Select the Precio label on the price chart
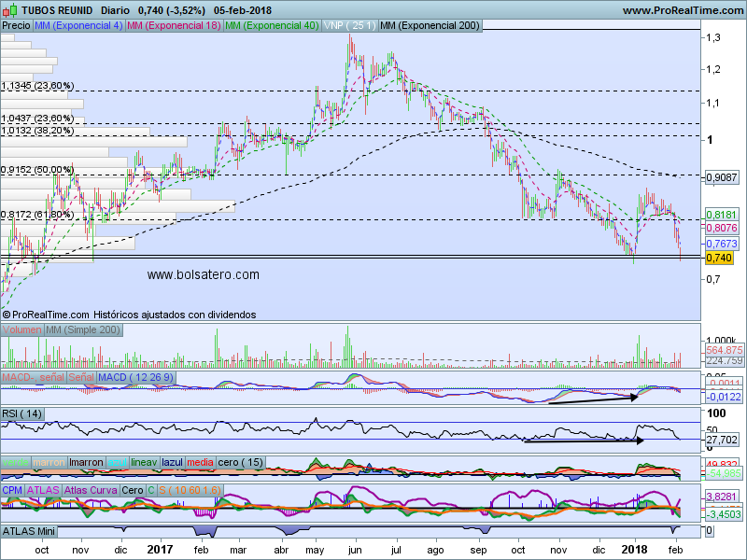 point(16,26)
